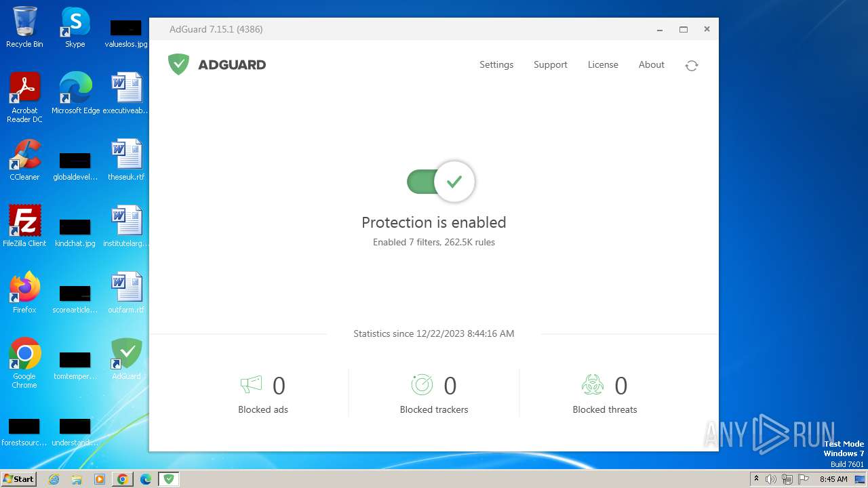Click the Protection is enabled heading

coord(434,222)
